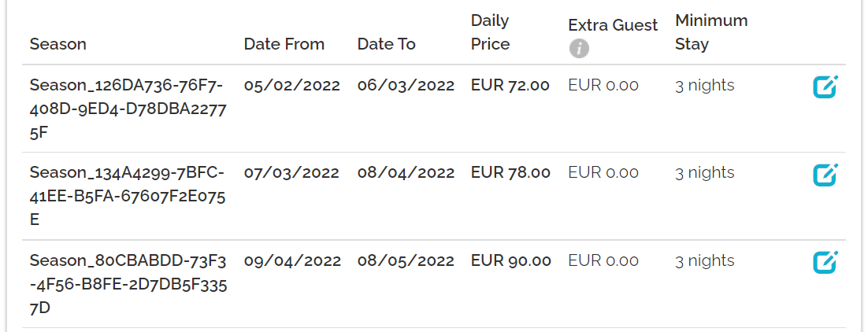This screenshot has width=868, height=332.
Task: Click the EUR 72.00 daily price
Action: (510, 86)
